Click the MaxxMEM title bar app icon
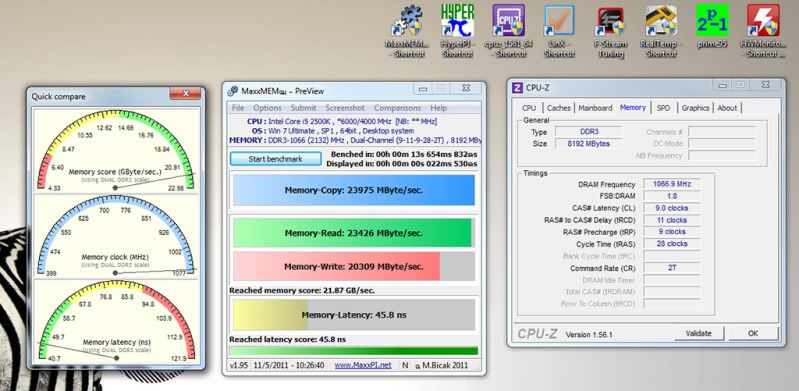The height and width of the screenshot is (391, 799). [233, 91]
